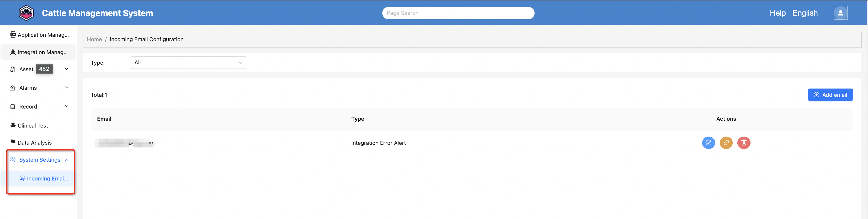Open the user profile avatar icon
Image resolution: width=868 pixels, height=219 pixels.
[x=840, y=13]
